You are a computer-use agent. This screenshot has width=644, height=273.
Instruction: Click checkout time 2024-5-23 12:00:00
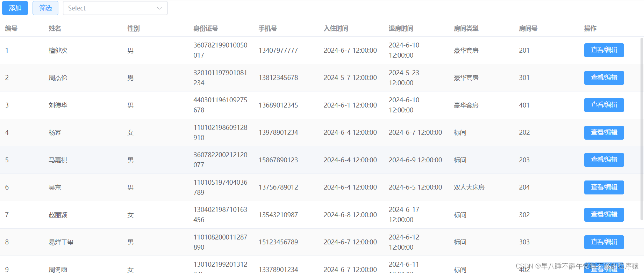(404, 78)
